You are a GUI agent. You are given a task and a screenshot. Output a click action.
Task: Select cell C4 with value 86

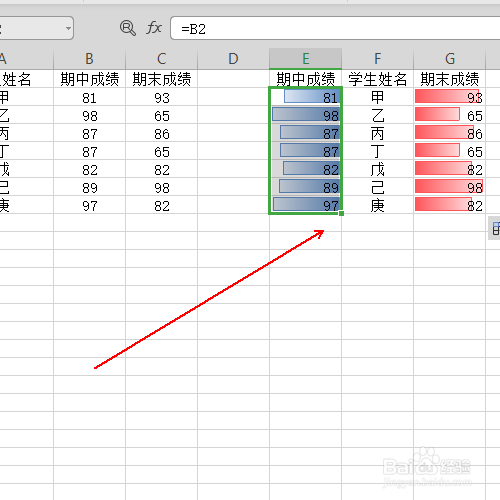(x=162, y=133)
